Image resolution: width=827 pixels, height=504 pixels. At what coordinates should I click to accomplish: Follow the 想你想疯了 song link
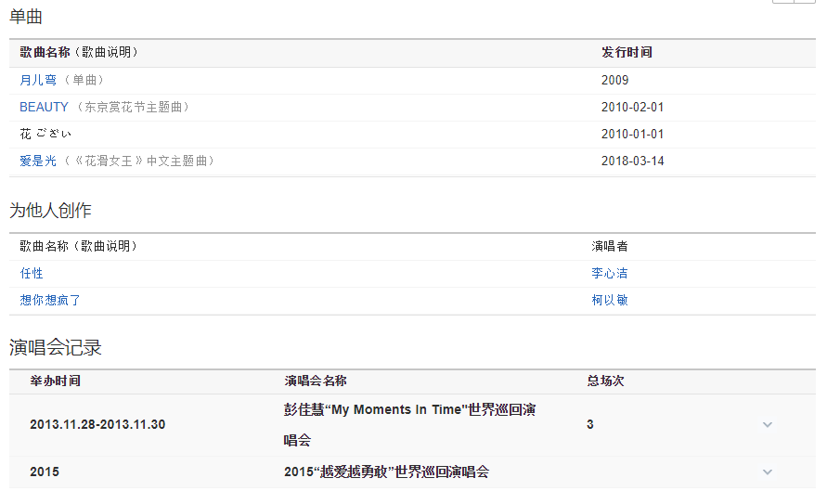click(x=51, y=301)
